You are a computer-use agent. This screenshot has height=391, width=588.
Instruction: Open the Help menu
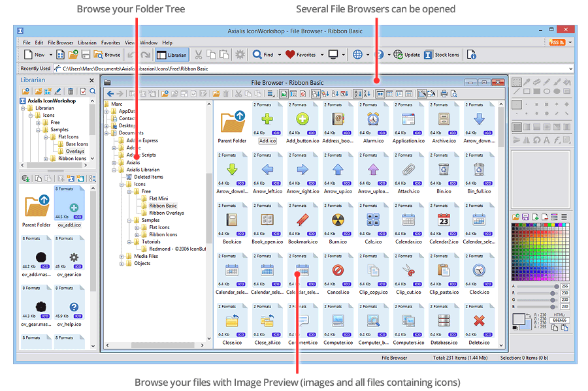click(x=167, y=42)
